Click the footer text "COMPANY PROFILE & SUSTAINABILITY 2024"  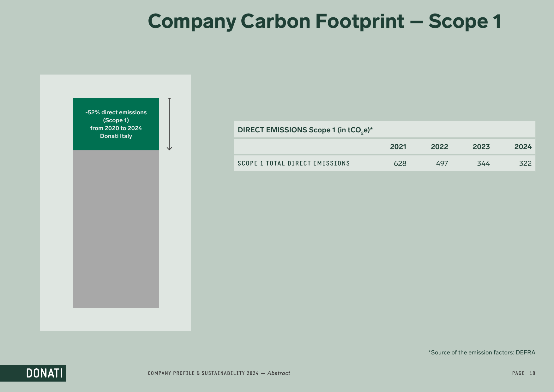coord(203,373)
